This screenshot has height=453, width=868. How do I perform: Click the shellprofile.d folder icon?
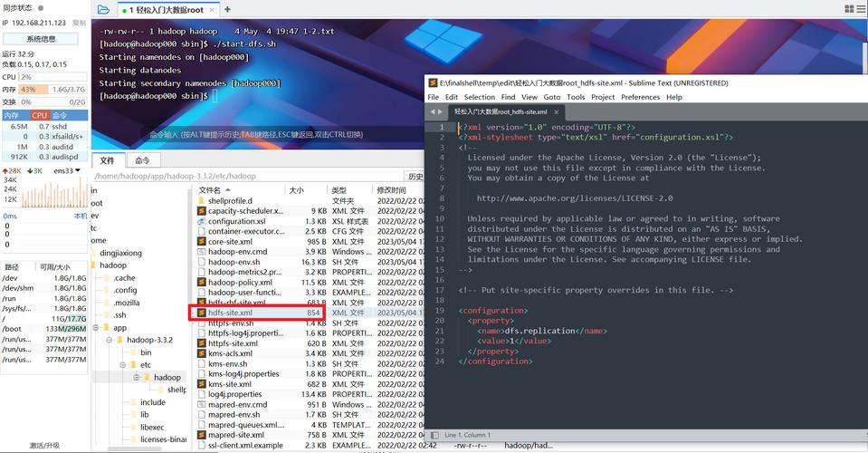pyautogui.click(x=202, y=200)
